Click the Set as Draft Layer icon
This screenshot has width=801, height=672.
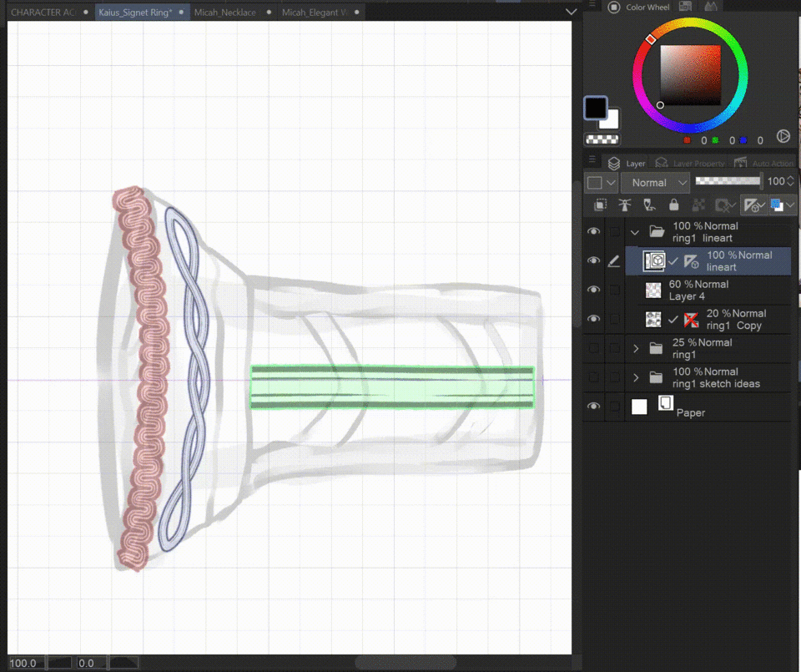649,205
